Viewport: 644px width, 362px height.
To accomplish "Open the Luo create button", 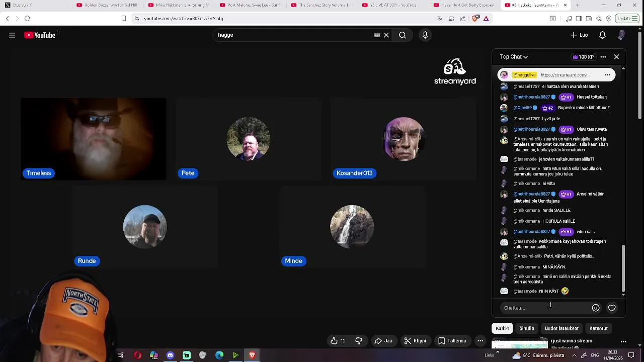I will tap(579, 35).
